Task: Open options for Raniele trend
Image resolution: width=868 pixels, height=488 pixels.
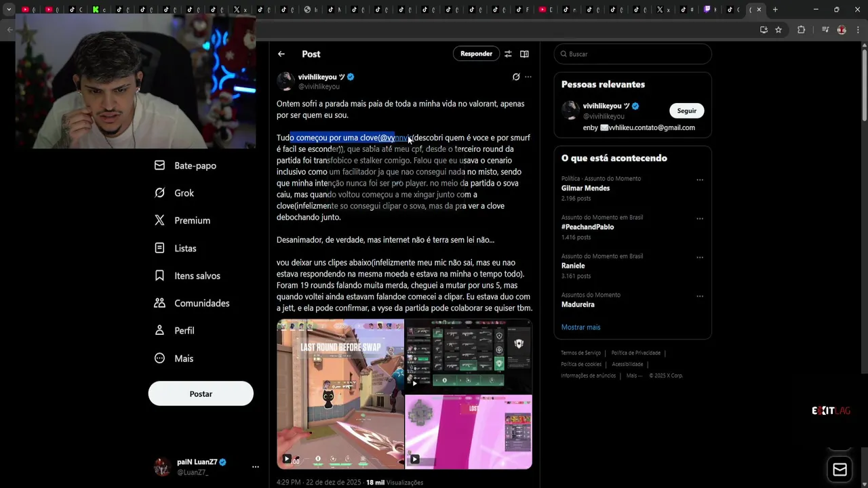Action: click(x=700, y=258)
